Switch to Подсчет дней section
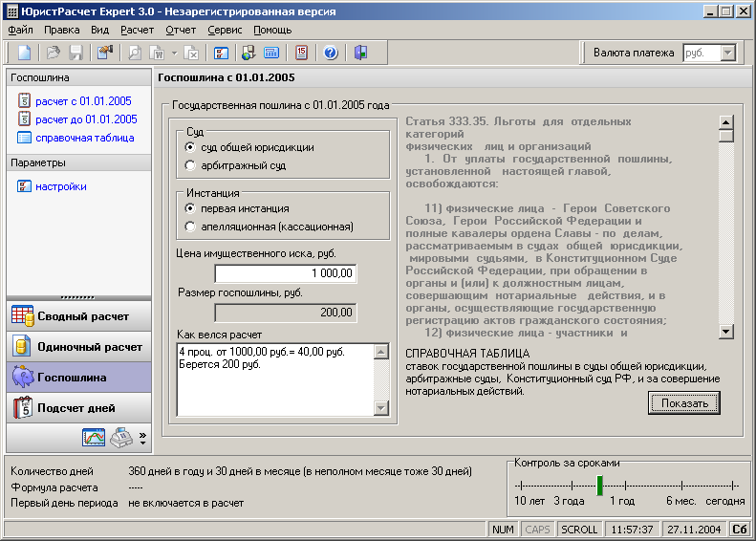This screenshot has height=541, width=756. tap(78, 408)
